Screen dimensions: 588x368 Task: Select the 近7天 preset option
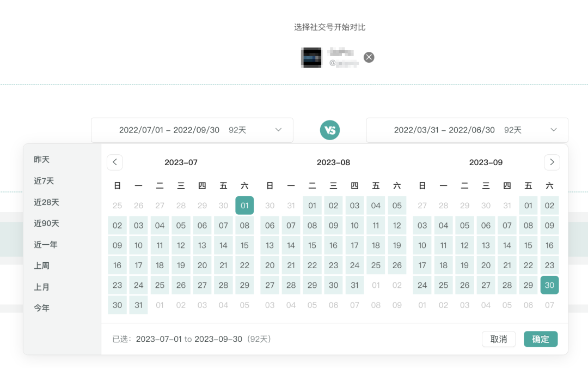45,180
